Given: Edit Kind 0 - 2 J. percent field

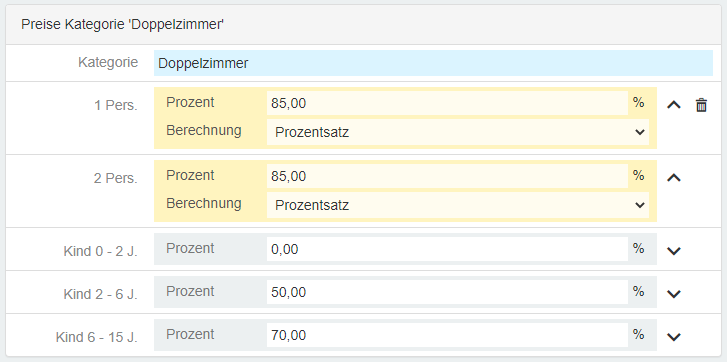Looking at the screenshot, I should (447, 249).
